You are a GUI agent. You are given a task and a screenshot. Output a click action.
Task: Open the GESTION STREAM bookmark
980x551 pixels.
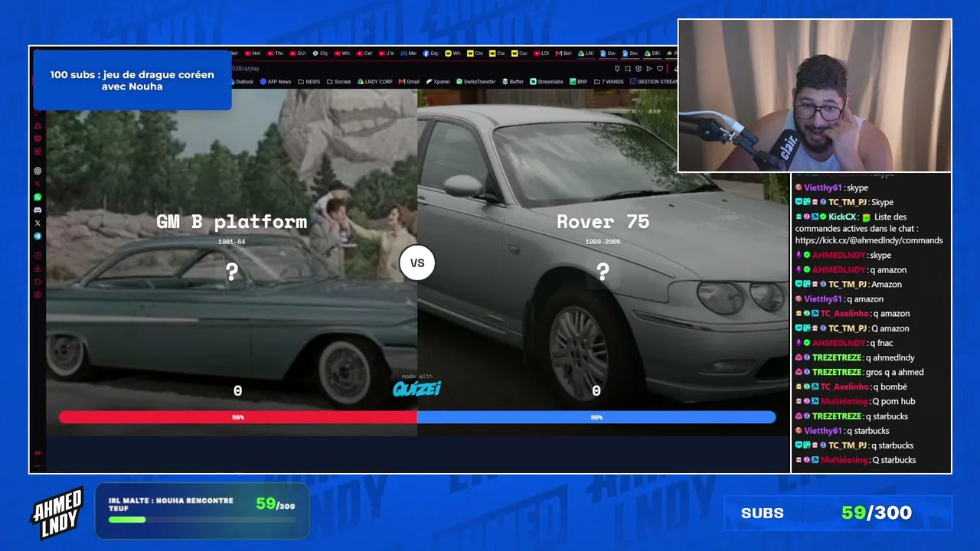(654, 81)
